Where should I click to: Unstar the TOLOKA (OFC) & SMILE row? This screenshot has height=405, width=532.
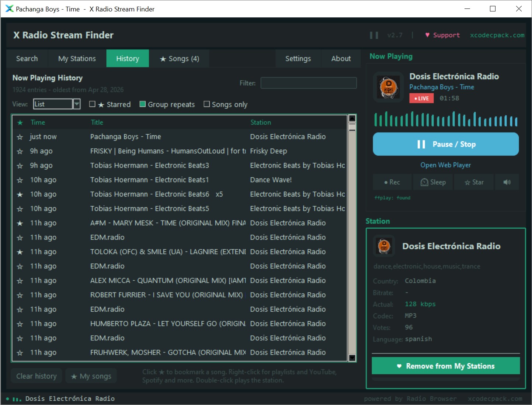click(x=20, y=252)
